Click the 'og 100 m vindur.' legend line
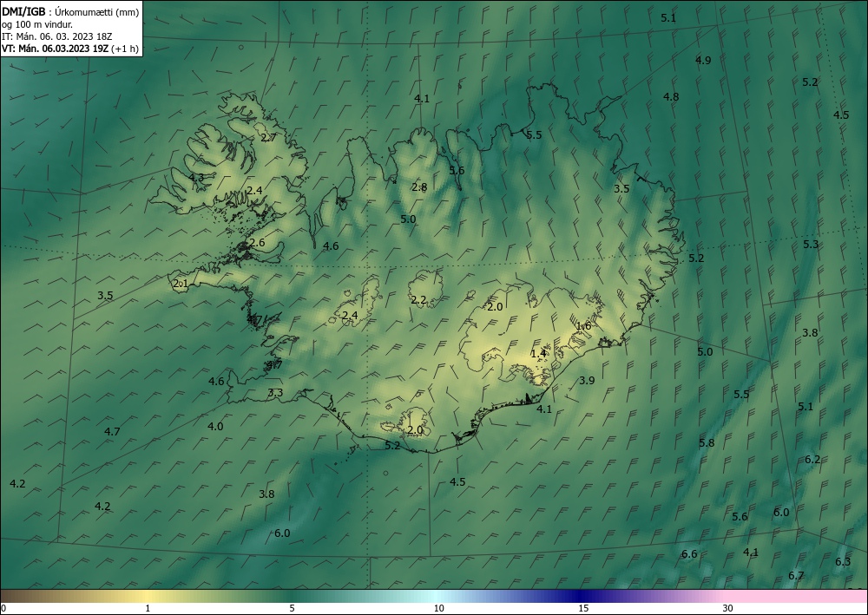Image resolution: width=868 pixels, height=615 pixels. click(37, 24)
